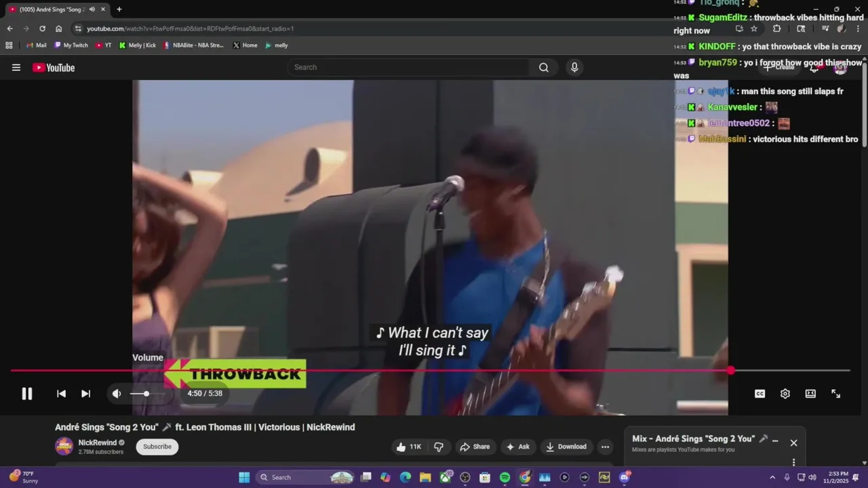Open the NBABite bookmark
Viewport: 868px width, 488px height.
[x=193, y=45]
